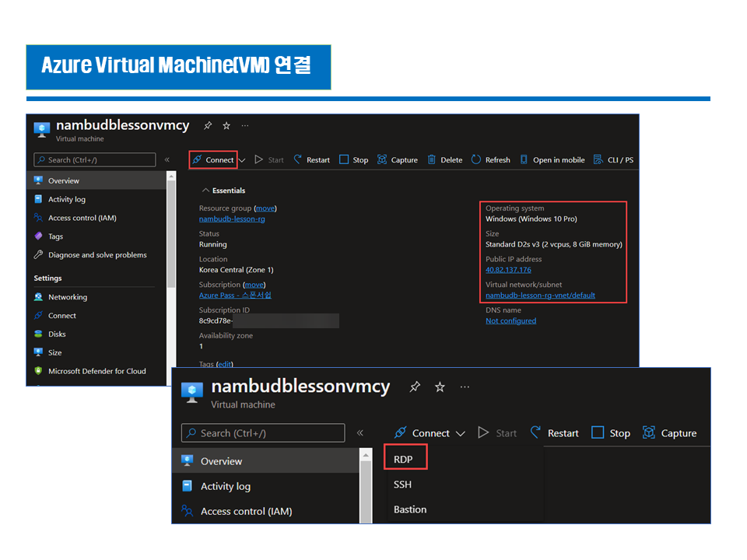747x560 pixels.
Task: Favorite the lower VM with star icon
Action: (440, 387)
